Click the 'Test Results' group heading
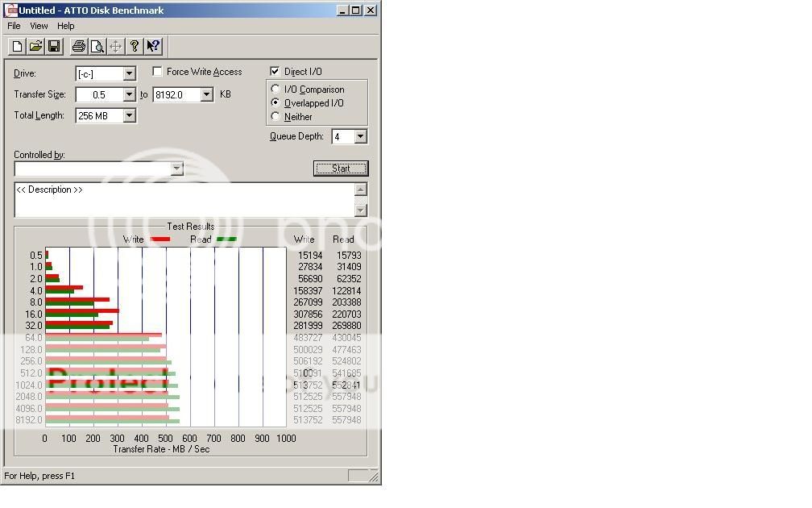Screen dimensions: 812x508 191,227
